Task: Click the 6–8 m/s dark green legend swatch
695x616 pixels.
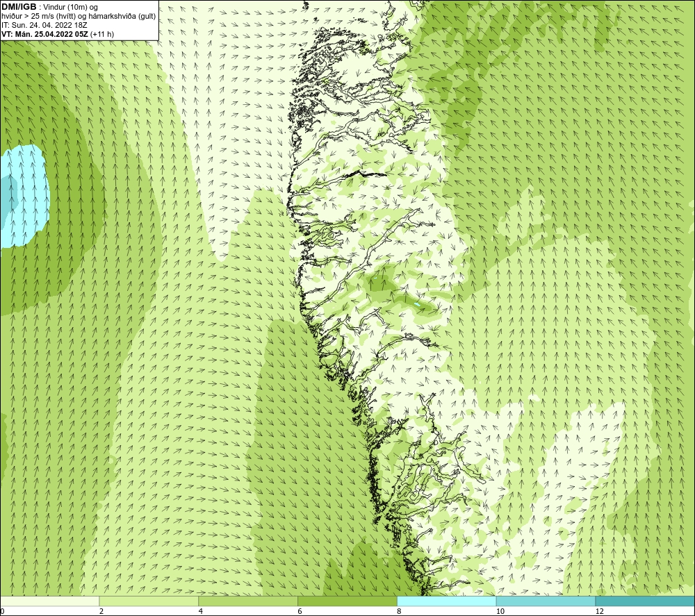Action: 347,601
